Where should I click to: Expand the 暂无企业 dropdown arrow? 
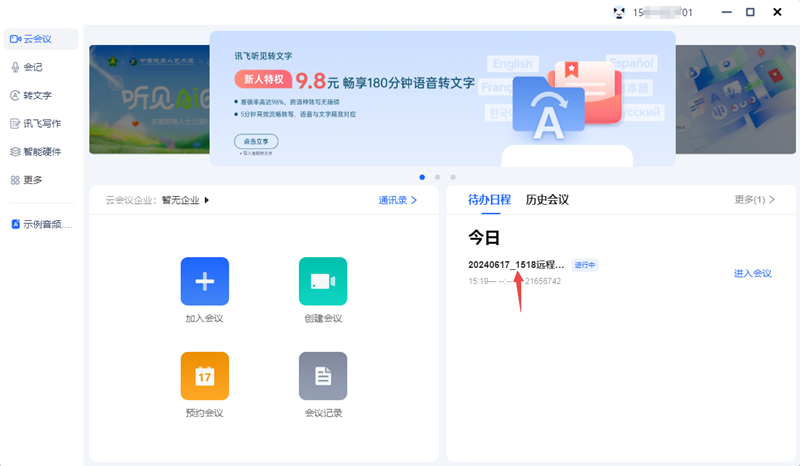point(207,200)
